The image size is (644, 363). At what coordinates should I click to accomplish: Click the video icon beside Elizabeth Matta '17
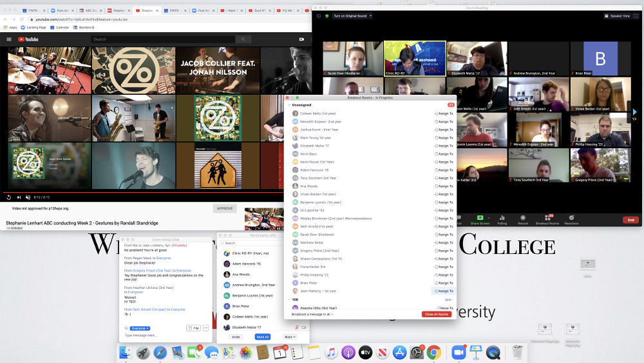tap(304, 328)
